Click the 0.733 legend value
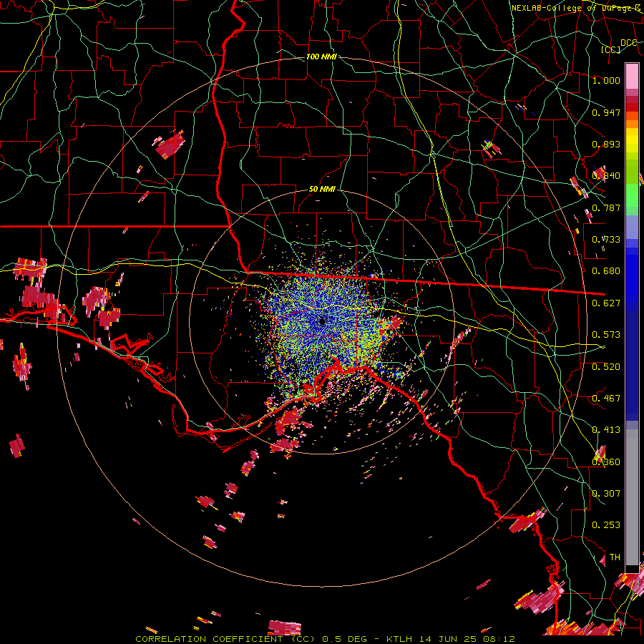This screenshot has width=644, height=644. [x=606, y=240]
